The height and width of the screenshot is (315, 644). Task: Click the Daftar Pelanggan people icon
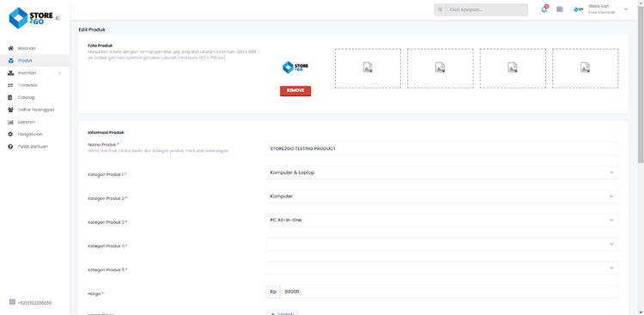[x=10, y=110]
